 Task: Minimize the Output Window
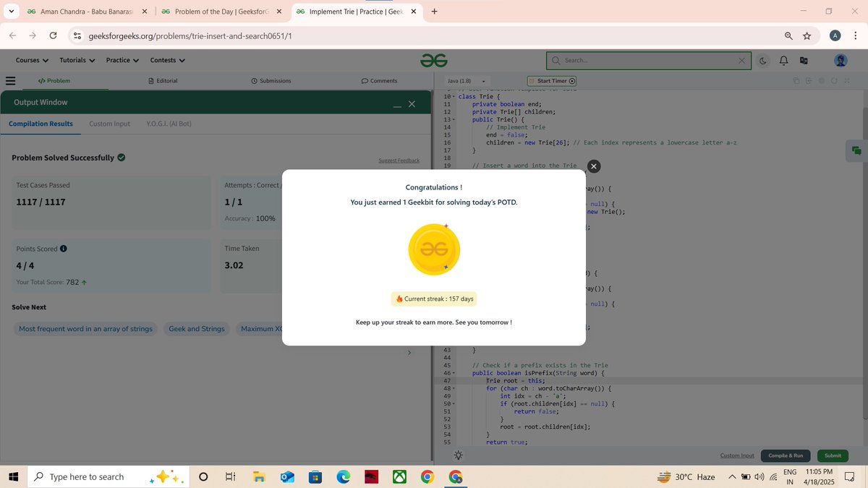click(x=397, y=106)
